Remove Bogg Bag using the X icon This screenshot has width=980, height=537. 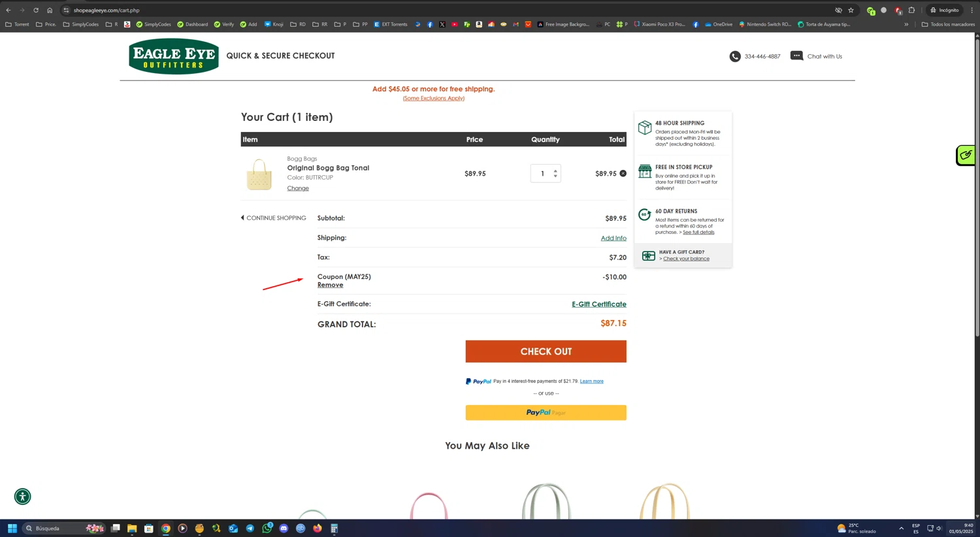(x=623, y=174)
